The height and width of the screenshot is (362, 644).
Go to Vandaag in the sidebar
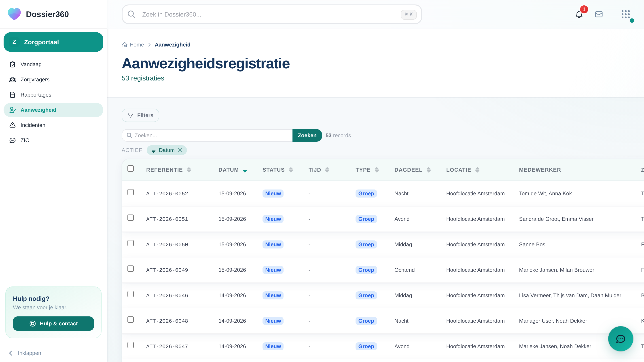point(53,64)
